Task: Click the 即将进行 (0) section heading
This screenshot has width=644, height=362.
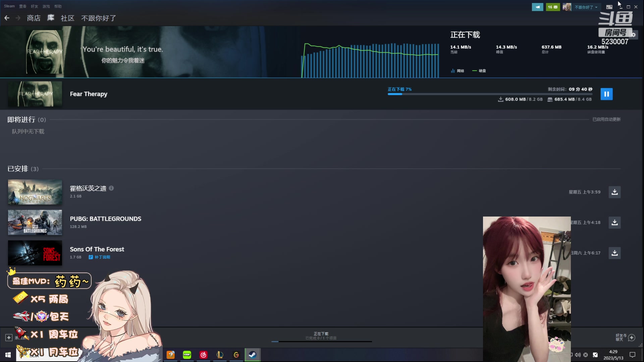Action: click(x=26, y=120)
